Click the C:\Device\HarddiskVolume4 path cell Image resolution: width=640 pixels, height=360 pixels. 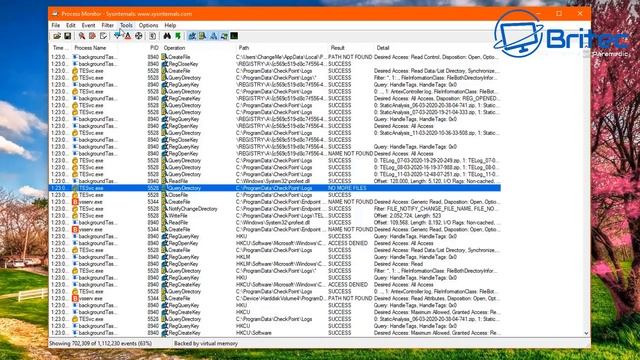[x=281, y=298]
